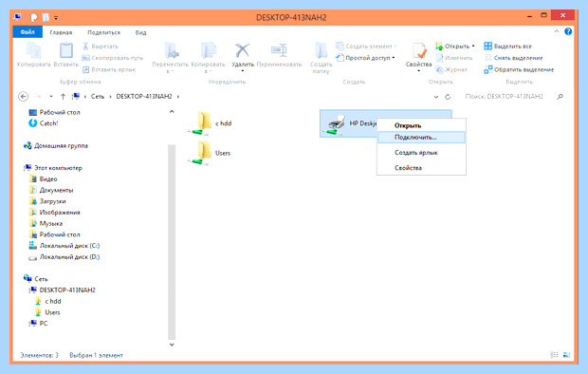Click the Up one level arrow
Image resolution: width=588 pixels, height=374 pixels.
(63, 97)
